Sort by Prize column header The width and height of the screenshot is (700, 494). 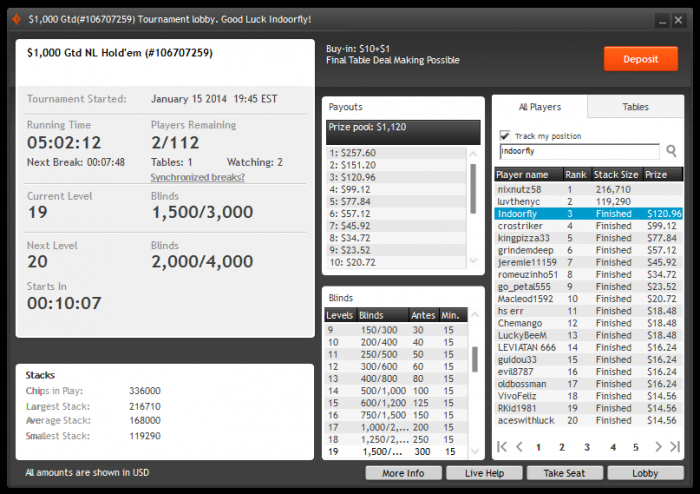(x=662, y=174)
